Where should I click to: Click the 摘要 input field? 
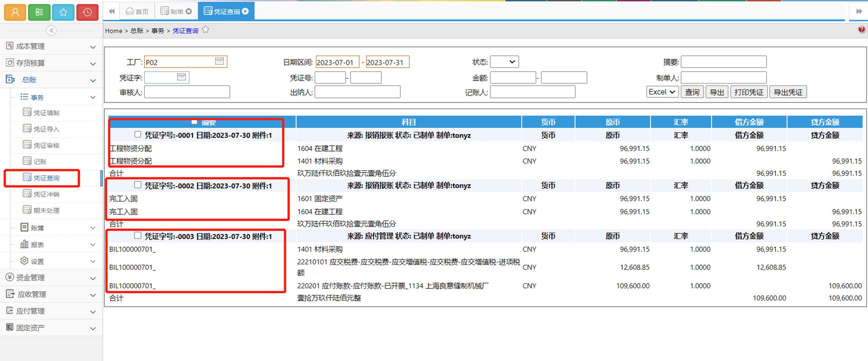click(723, 62)
